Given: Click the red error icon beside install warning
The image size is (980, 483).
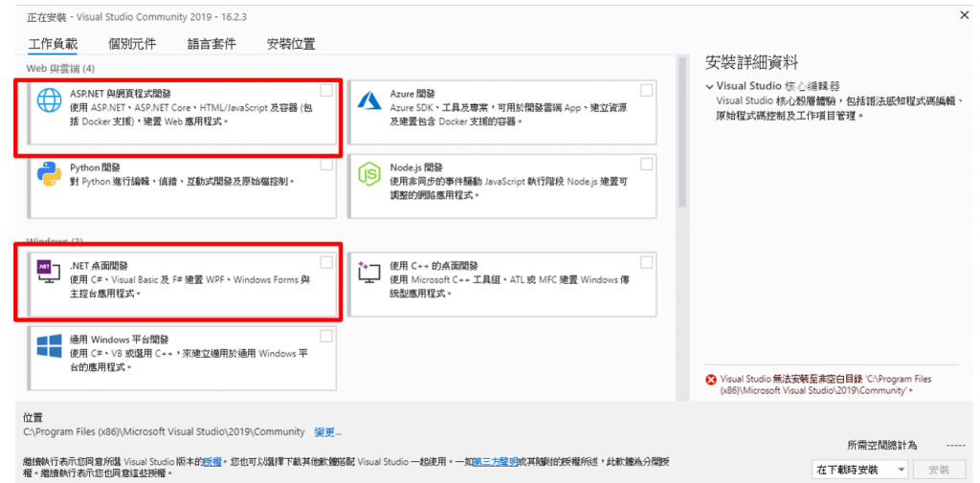Looking at the screenshot, I should (711, 380).
